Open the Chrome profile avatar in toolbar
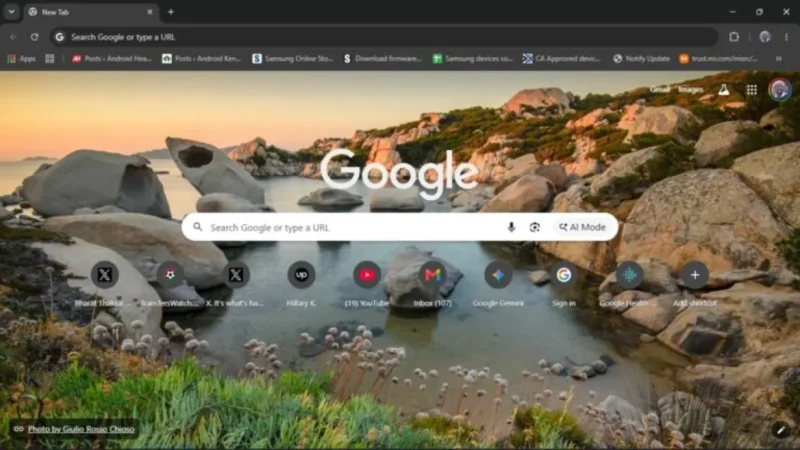The image size is (800, 450). [764, 37]
